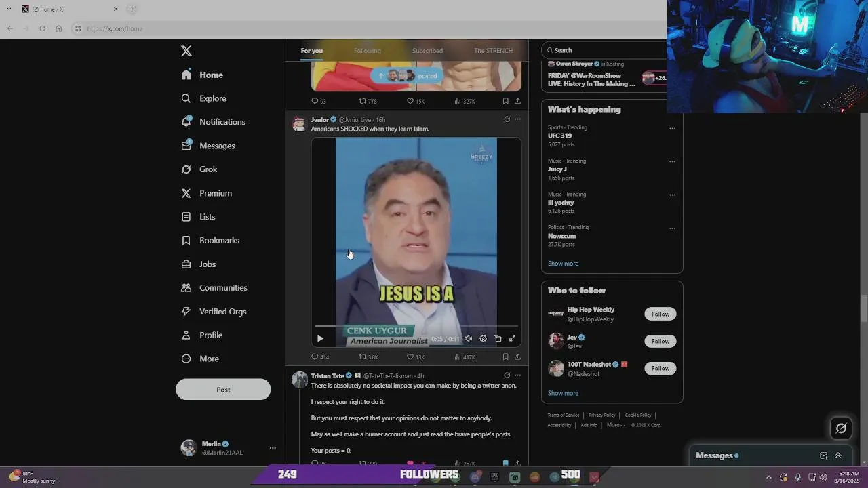Seek on the video progress bar
This screenshot has height=488, width=868.
(416, 327)
